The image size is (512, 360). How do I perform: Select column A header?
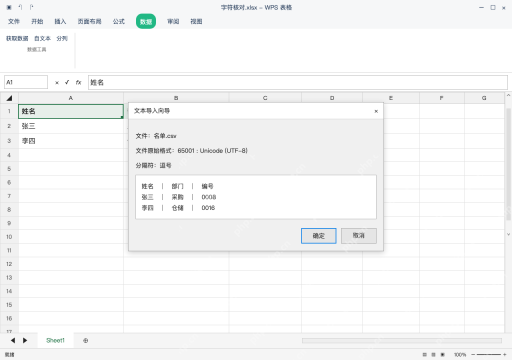pyautogui.click(x=71, y=98)
